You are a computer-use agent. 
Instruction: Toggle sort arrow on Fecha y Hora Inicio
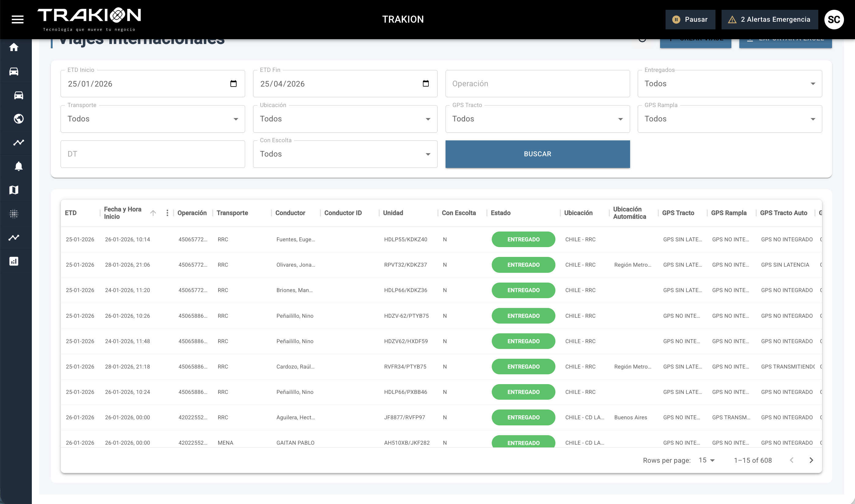coord(153,213)
